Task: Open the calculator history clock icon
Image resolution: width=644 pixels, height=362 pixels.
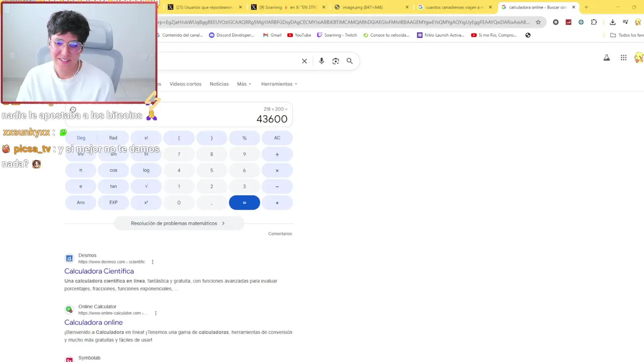Action: [73, 110]
